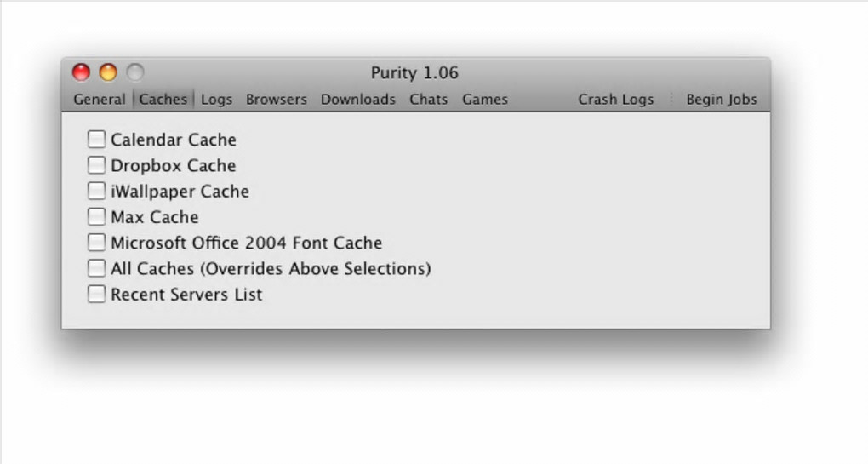Image resolution: width=868 pixels, height=464 pixels.
Task: Tick Microsoft Office 2004 Font Cache
Action: coord(97,243)
